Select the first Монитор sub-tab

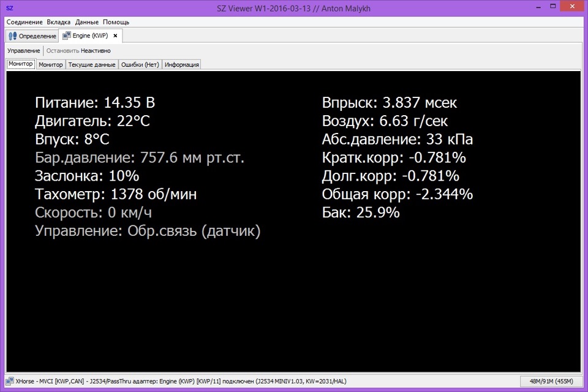coord(21,64)
